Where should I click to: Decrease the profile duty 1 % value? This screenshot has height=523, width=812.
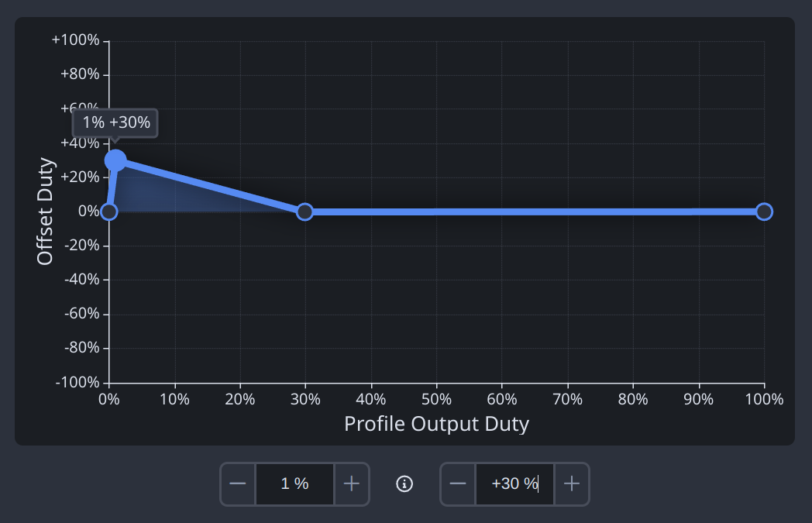238,484
